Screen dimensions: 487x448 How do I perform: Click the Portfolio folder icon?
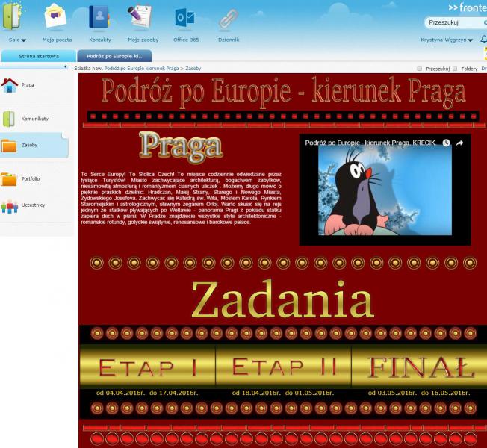[x=9, y=179]
